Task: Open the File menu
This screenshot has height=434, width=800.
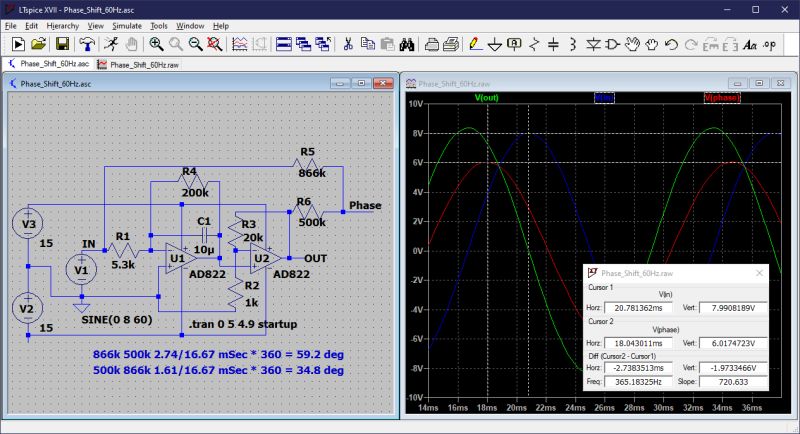Action: click(x=11, y=25)
